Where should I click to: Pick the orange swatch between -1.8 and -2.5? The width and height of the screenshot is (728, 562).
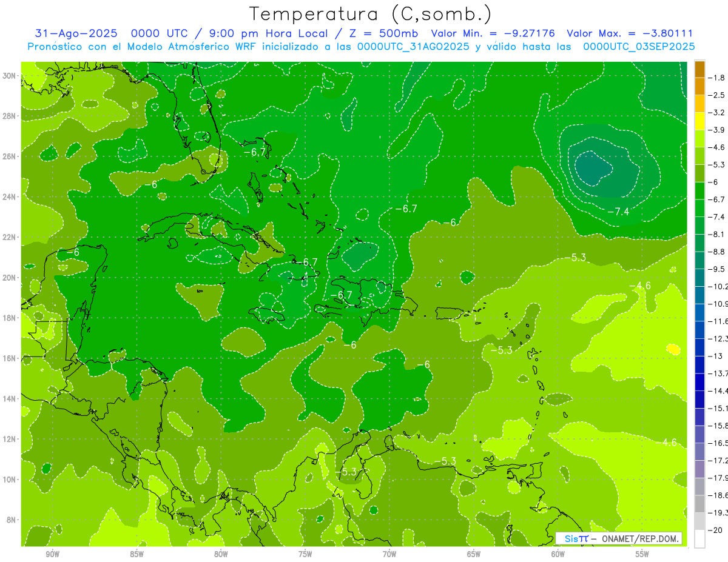point(699,86)
